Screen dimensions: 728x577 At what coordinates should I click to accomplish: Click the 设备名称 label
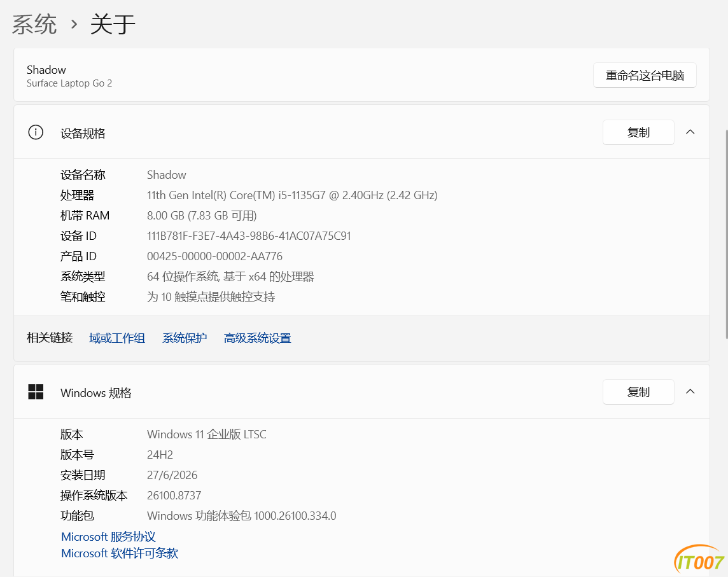[83, 175]
